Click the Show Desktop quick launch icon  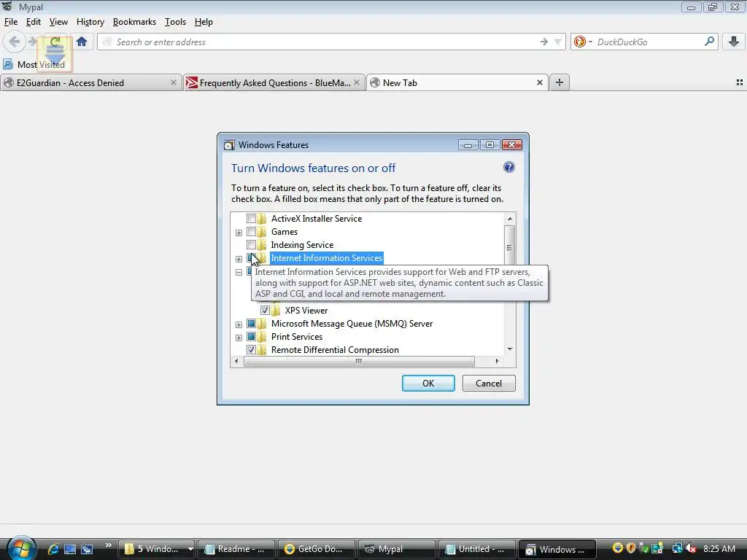tap(70, 549)
